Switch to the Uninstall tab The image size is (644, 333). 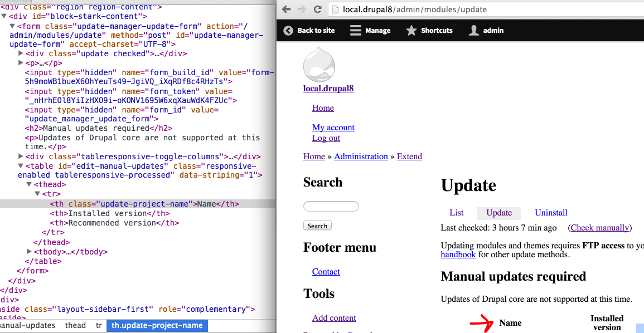click(551, 213)
